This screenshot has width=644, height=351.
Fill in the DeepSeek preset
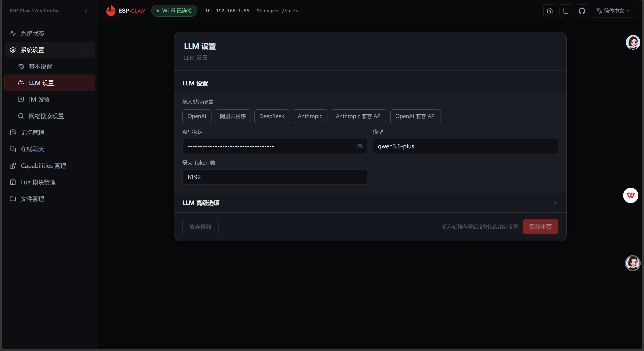point(271,116)
